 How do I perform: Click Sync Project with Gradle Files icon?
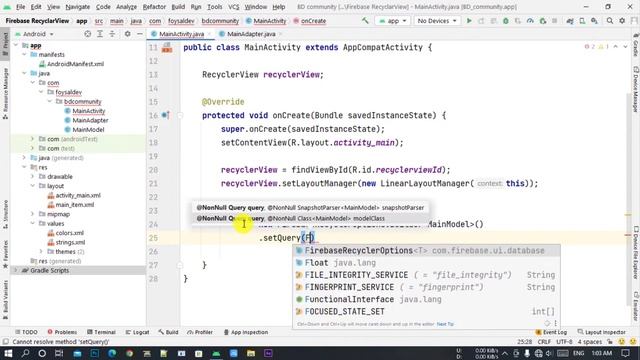tap(570, 20)
